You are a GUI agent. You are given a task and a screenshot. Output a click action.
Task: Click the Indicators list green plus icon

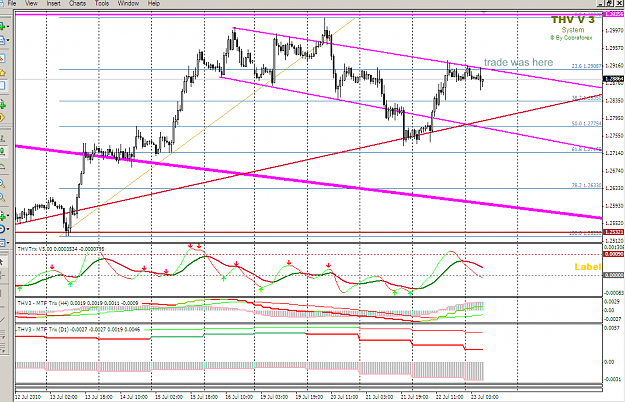tap(2, 216)
